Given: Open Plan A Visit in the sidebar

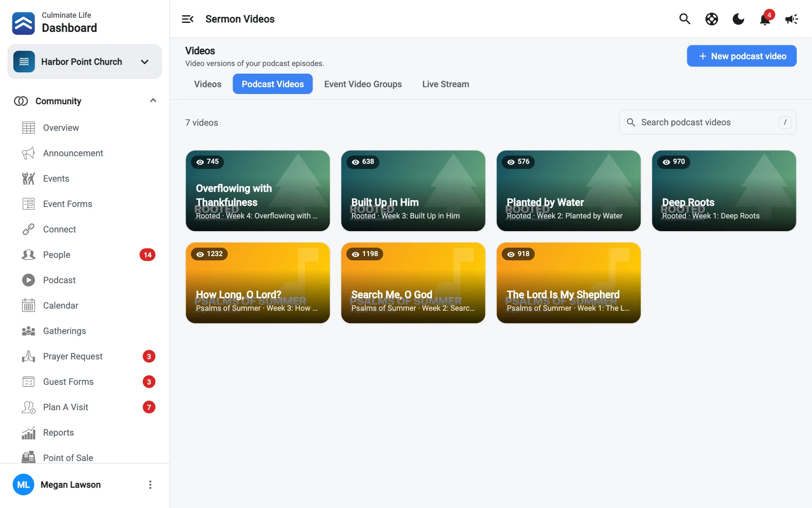Looking at the screenshot, I should (85, 407).
